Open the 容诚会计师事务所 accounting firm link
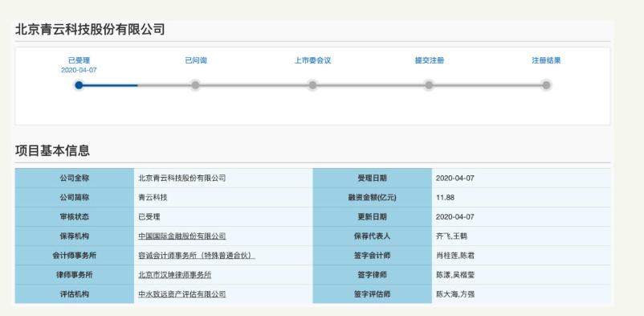The image size is (644, 316). (196, 256)
